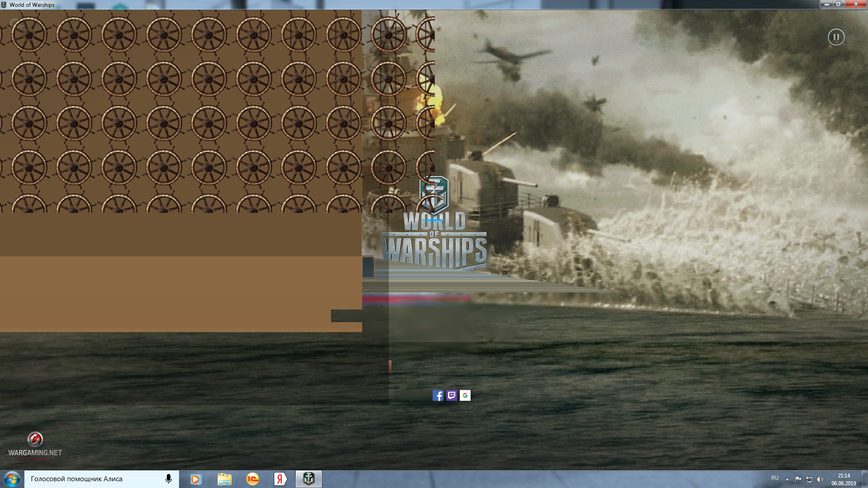Click the Wargaming.net logo

point(35,446)
